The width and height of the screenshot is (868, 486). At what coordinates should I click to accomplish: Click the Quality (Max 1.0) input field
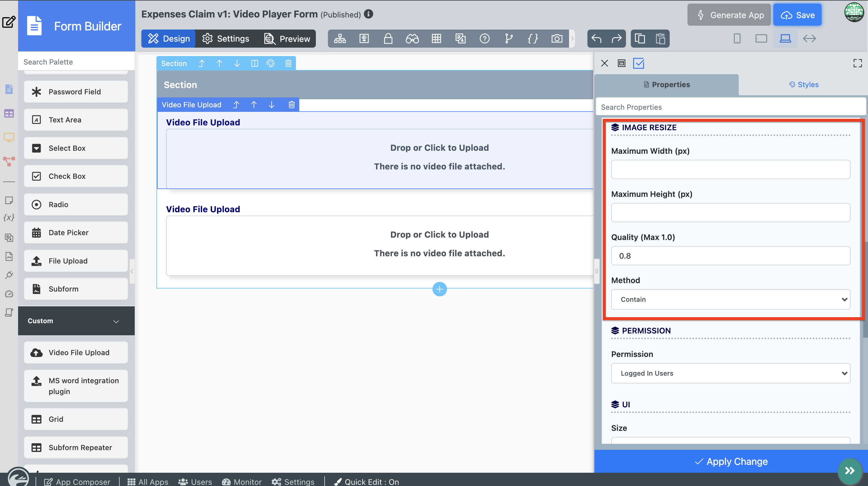point(730,256)
